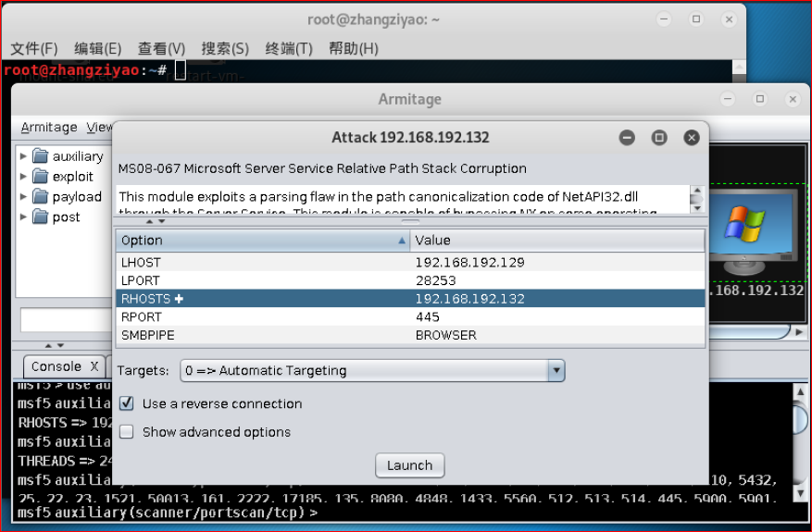
Task: Open the 终端(T) terminal menu
Action: 289,49
